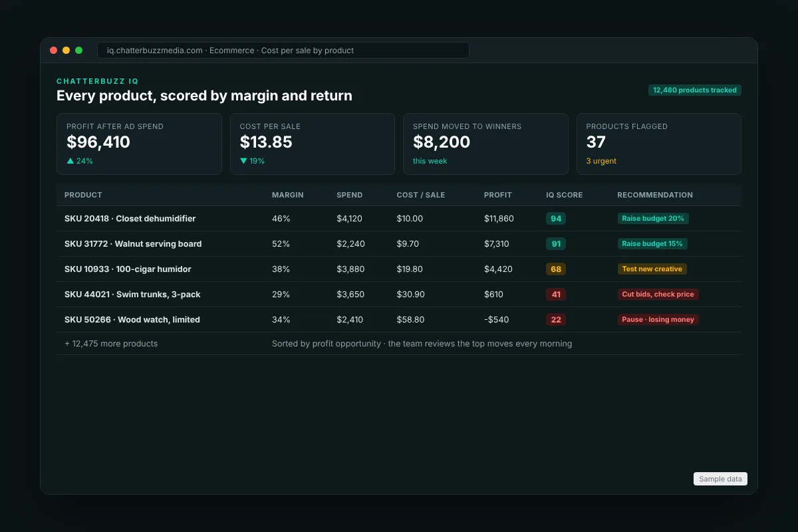Image resolution: width=798 pixels, height=532 pixels.
Task: Click the IQ score badge 91
Action: click(x=556, y=244)
